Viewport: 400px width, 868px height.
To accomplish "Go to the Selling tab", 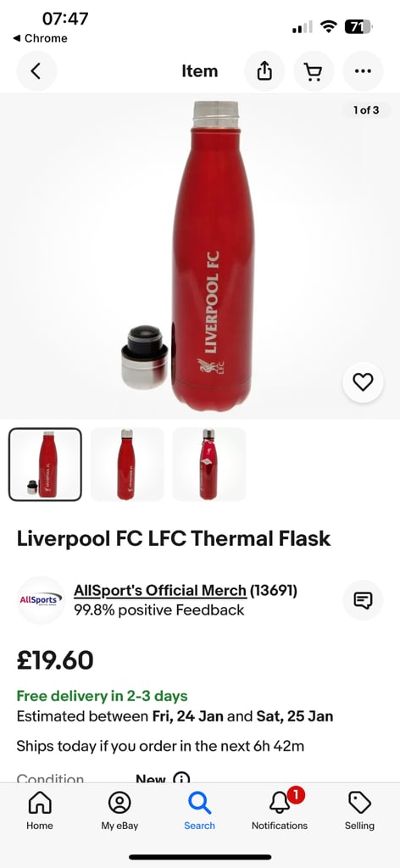I will click(359, 810).
